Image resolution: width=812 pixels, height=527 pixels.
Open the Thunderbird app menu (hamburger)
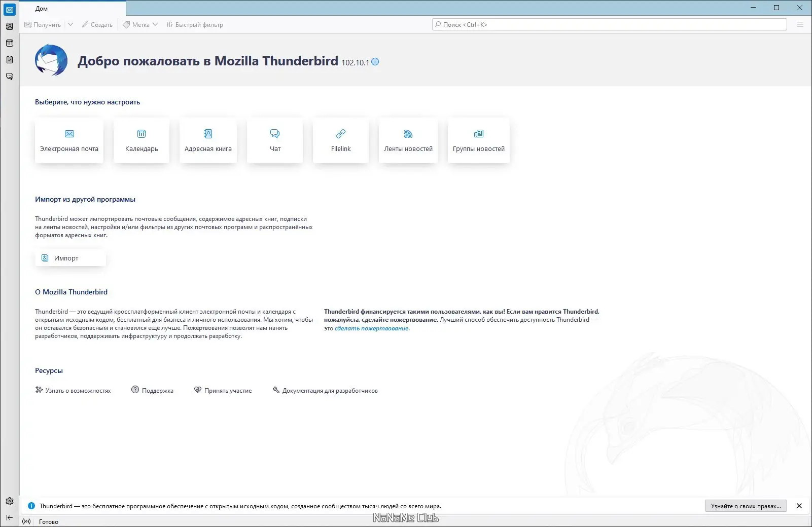point(800,24)
